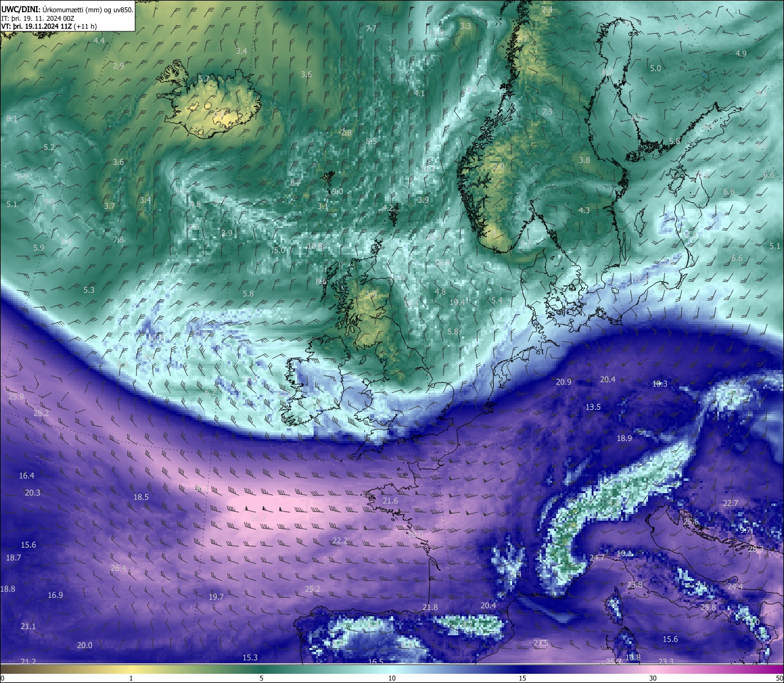Click the map value '5.2'

(49, 147)
